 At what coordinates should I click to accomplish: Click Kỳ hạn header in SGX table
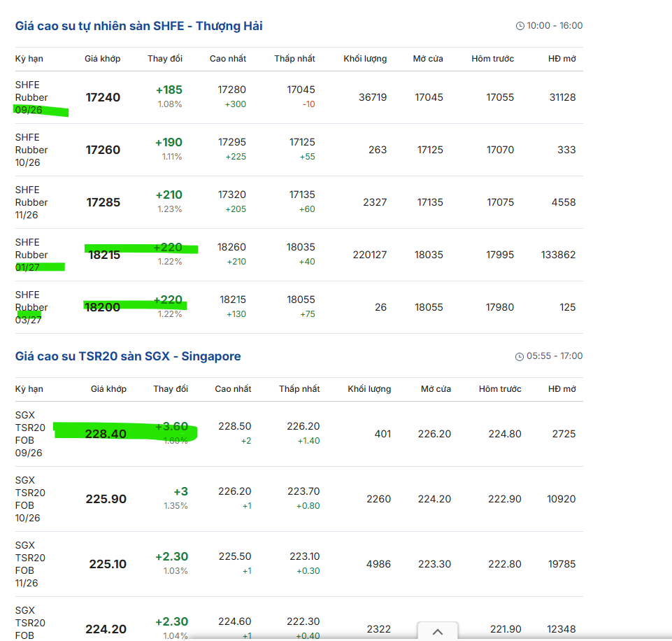[29, 389]
